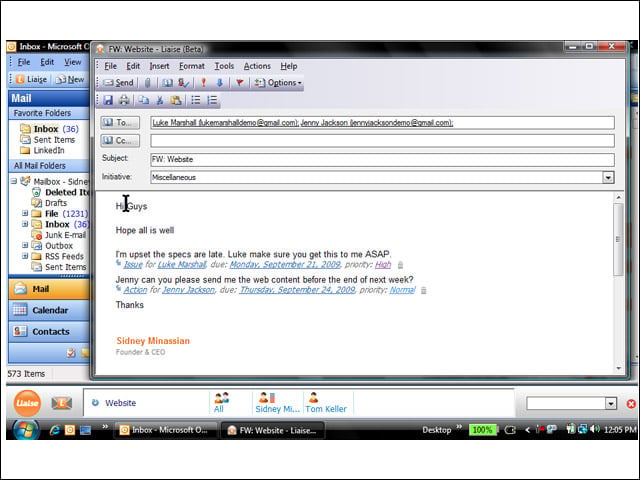This screenshot has height=480, width=640.
Task: Attach a file with the paperclip icon
Action: tap(148, 83)
